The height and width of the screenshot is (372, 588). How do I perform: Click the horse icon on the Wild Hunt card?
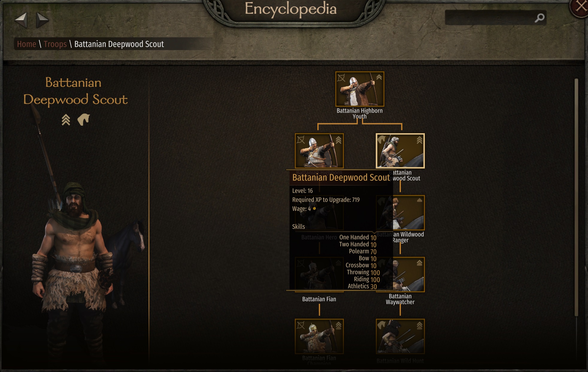pos(381,325)
